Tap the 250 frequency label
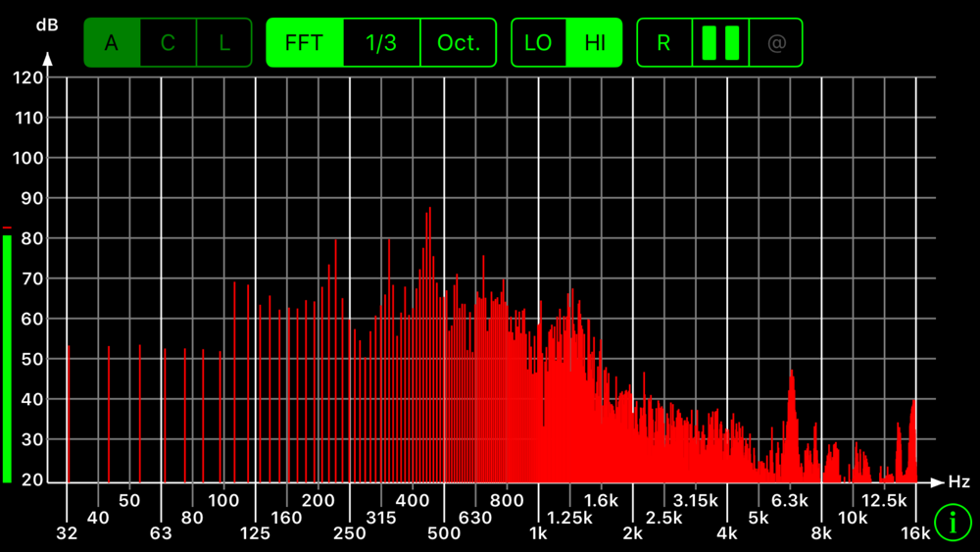 pyautogui.click(x=350, y=533)
